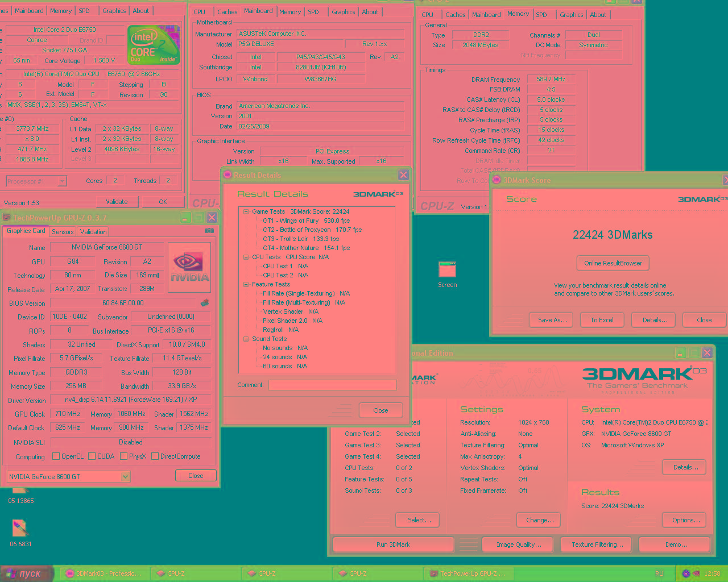
Task: Enable the OpenCL checkbox in GPU-Z
Action: pos(56,456)
